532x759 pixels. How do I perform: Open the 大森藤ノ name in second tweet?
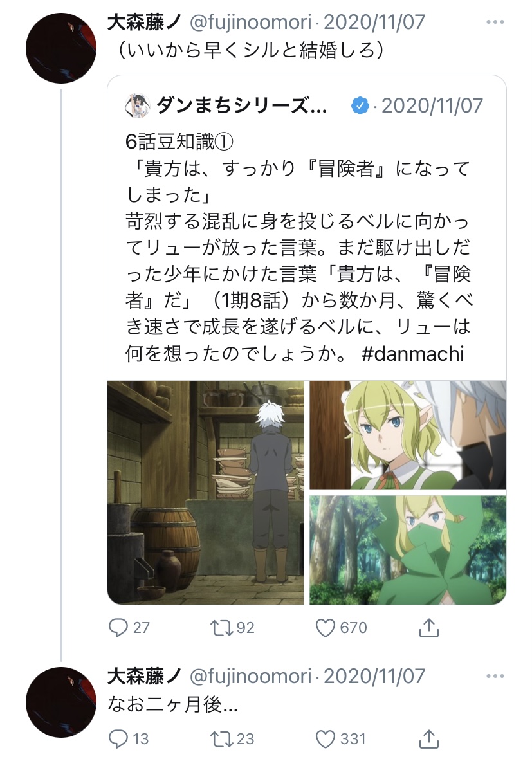(144, 676)
